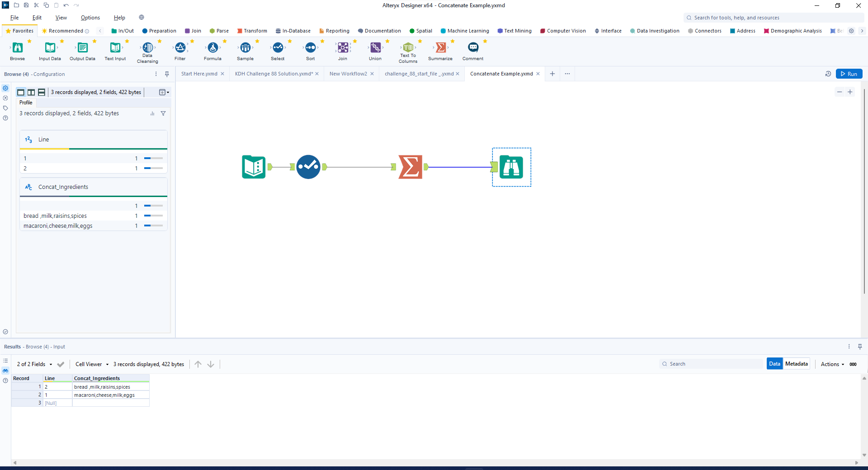Open the workflow history icon beside Run
Screen dimensions: 868x470
[828, 74]
